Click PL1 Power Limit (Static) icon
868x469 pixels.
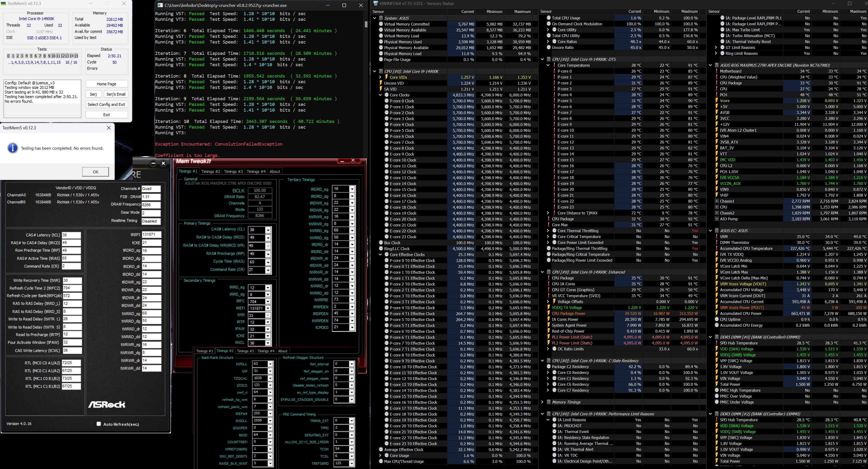(548, 337)
